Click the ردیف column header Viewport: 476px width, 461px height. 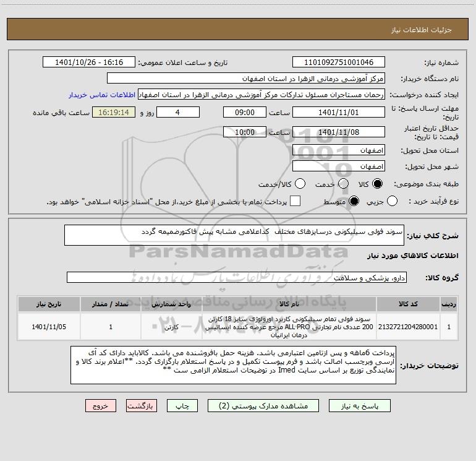point(449,304)
